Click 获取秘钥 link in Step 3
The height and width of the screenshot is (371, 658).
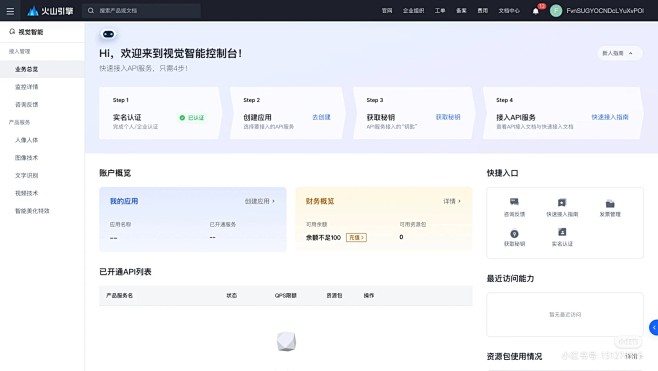click(x=448, y=117)
